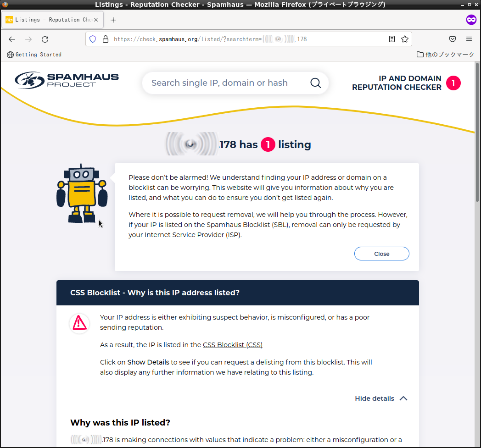Open the 他のブックマーク folder
This screenshot has width=481, height=448.
[x=445, y=55]
